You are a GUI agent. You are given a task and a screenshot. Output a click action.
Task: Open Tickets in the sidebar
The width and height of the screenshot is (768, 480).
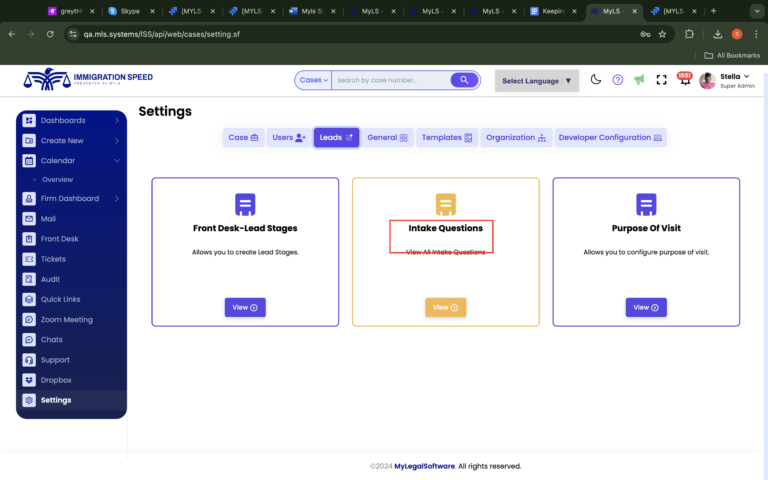click(53, 259)
